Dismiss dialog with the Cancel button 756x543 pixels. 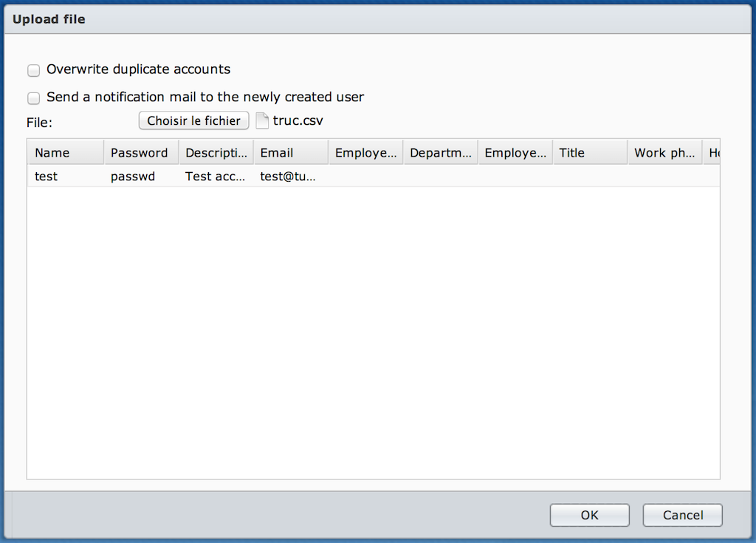click(682, 515)
